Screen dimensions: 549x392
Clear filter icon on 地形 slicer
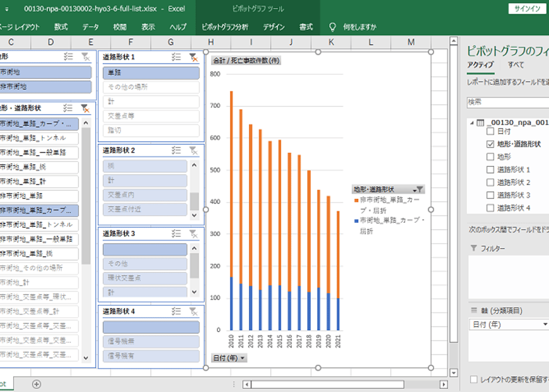86,56
